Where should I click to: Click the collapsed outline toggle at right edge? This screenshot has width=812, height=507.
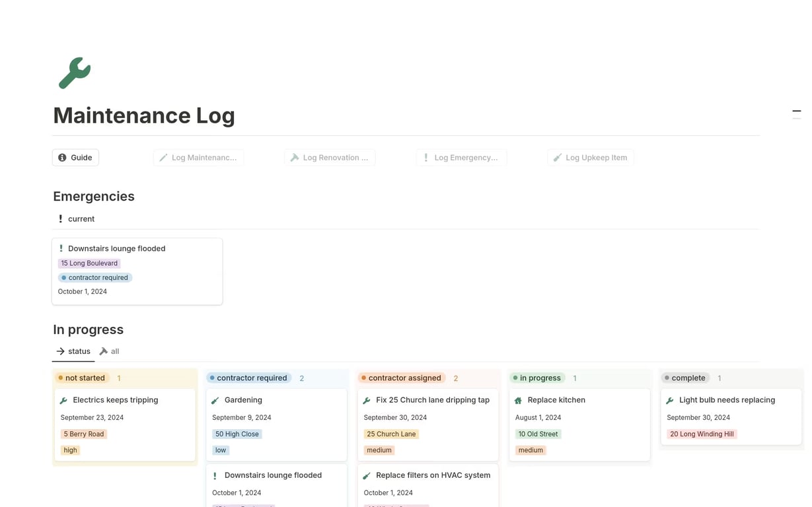point(796,113)
